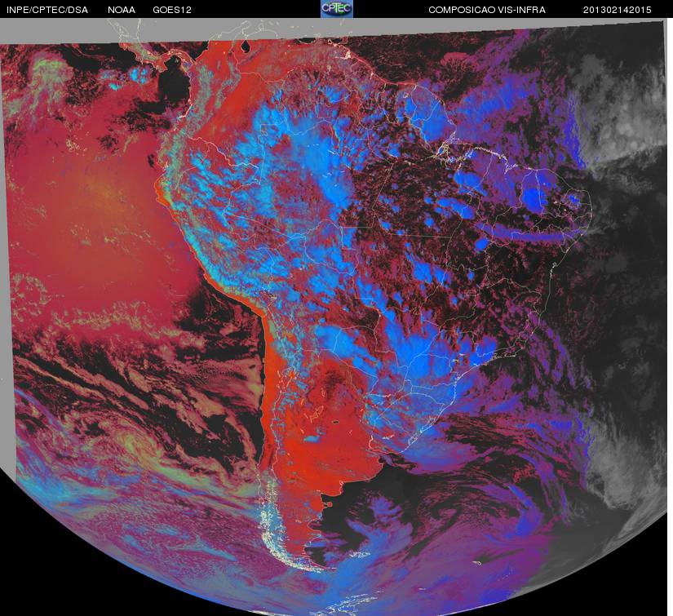Click the timestamp '201302142015'

tap(618, 10)
